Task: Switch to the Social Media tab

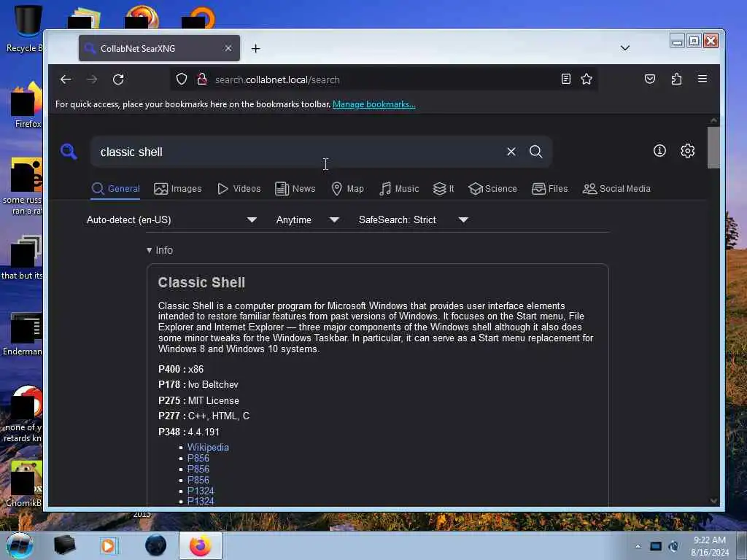Action: click(616, 189)
